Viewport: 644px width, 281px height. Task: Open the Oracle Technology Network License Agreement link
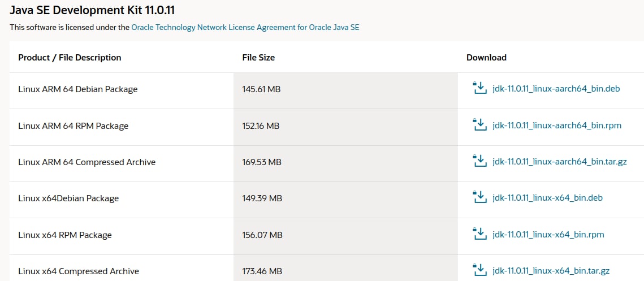[x=245, y=28]
